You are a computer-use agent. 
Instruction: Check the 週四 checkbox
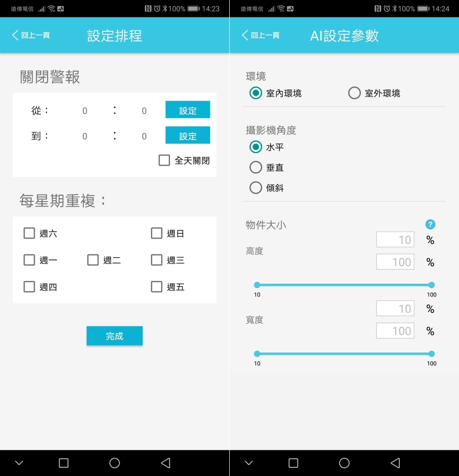tap(29, 286)
